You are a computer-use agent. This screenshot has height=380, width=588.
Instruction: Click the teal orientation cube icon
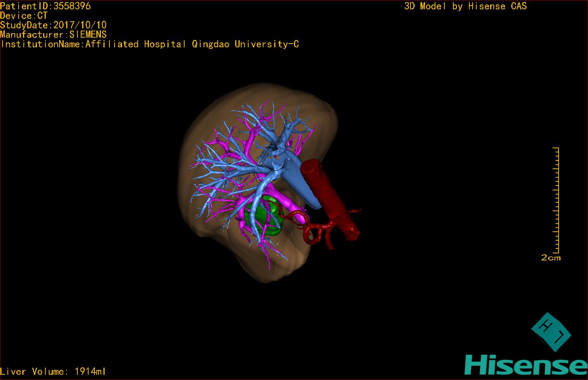(x=551, y=332)
